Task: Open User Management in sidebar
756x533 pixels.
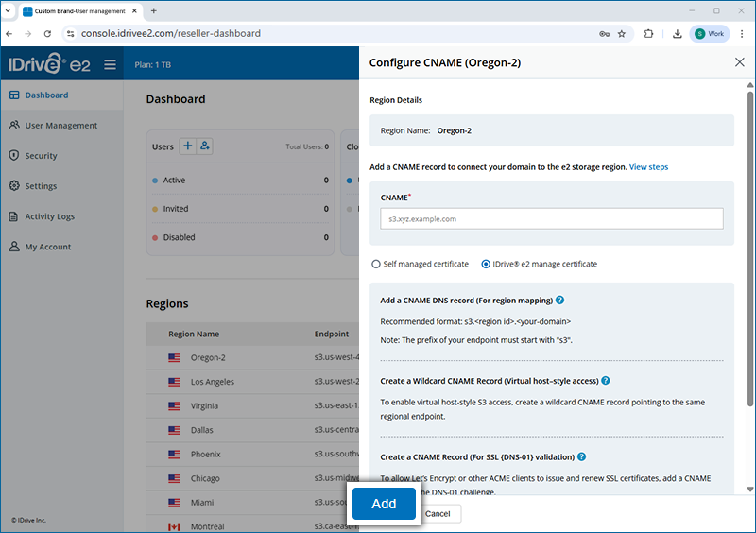Action: (x=61, y=126)
